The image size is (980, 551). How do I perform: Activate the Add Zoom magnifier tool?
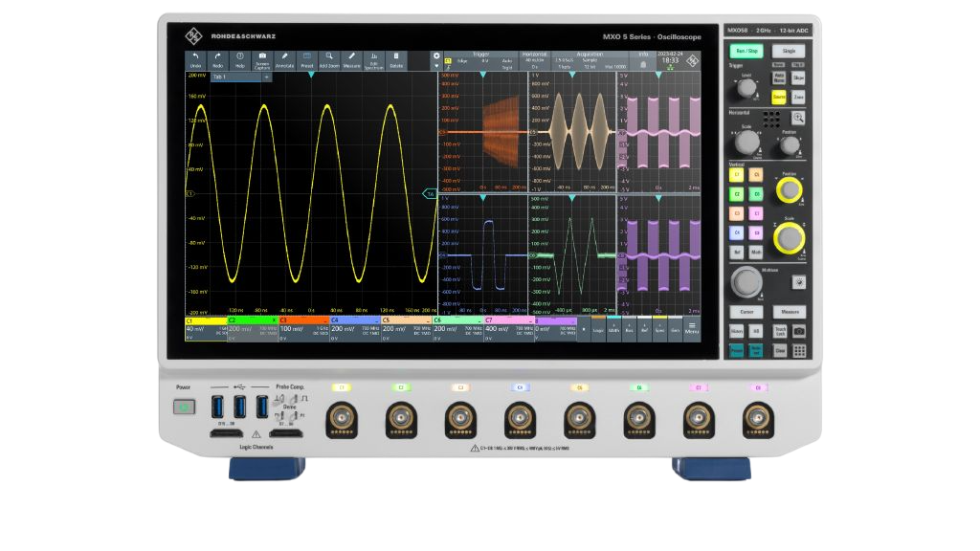[329, 59]
